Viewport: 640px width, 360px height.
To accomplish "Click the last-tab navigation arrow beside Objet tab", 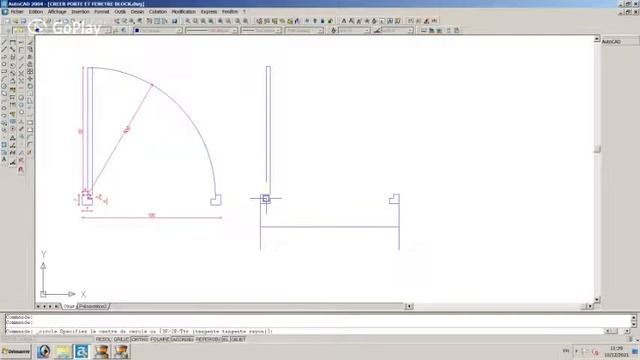I will coord(57,306).
